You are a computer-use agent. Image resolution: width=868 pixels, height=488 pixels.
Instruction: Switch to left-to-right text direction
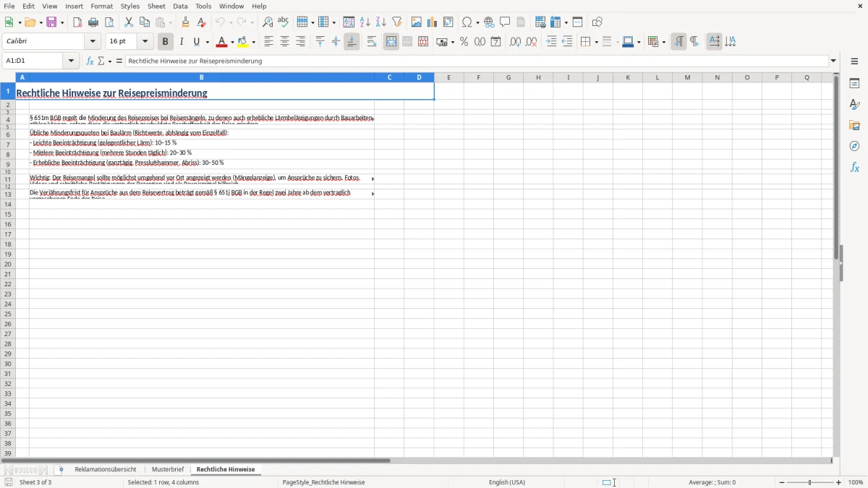[x=678, y=42]
